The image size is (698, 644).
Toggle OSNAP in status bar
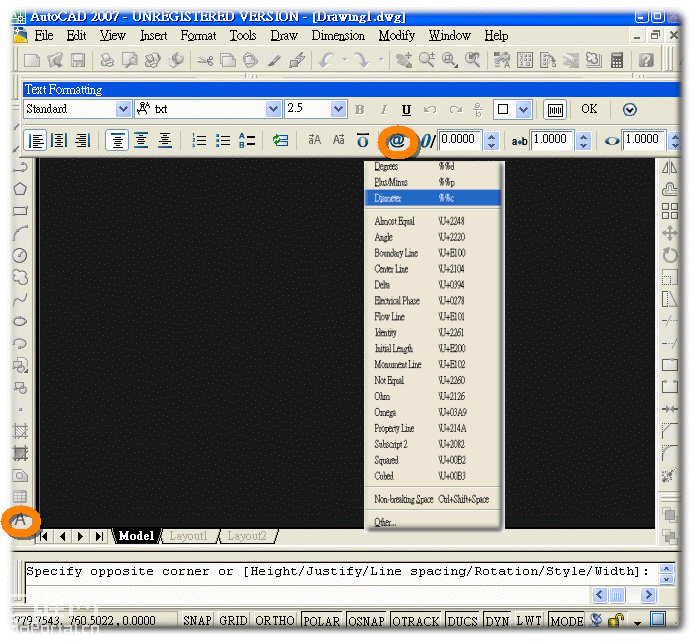pyautogui.click(x=366, y=620)
